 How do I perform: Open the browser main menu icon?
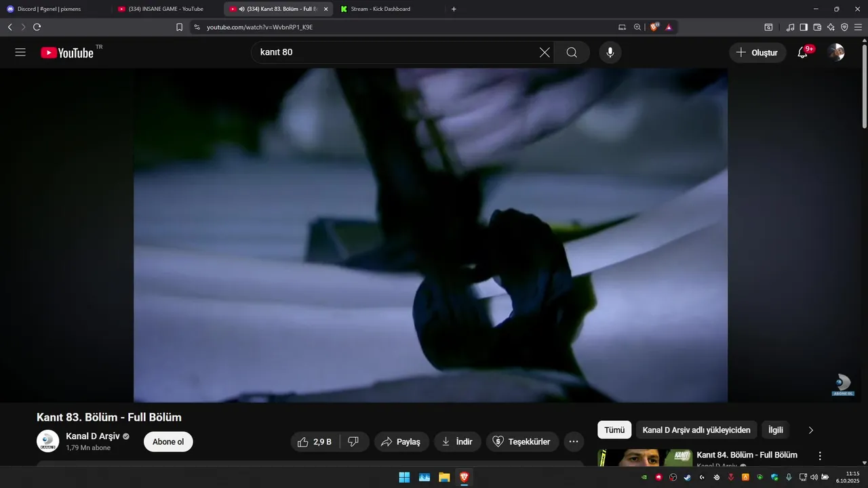pos(859,27)
